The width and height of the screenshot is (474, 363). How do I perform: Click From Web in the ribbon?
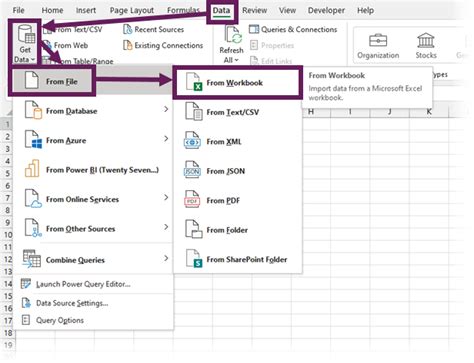pos(65,45)
